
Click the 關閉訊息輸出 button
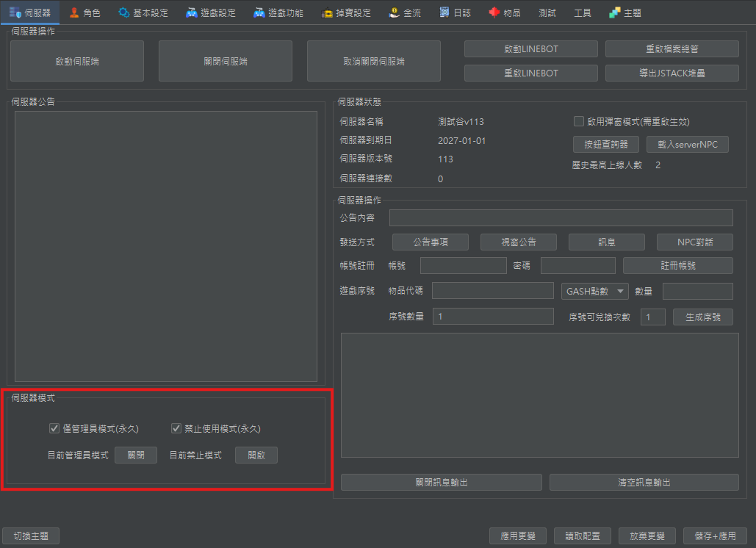pos(441,482)
